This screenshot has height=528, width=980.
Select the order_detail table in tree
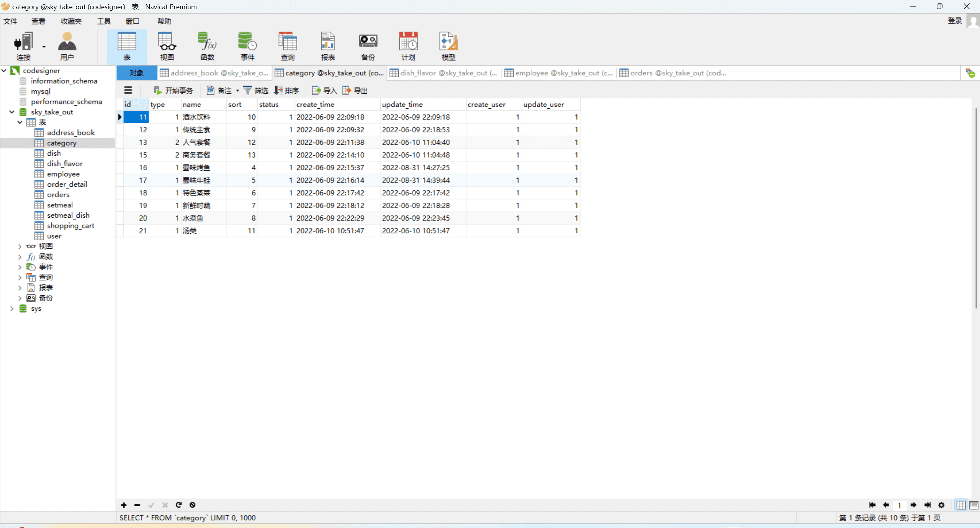tap(67, 184)
